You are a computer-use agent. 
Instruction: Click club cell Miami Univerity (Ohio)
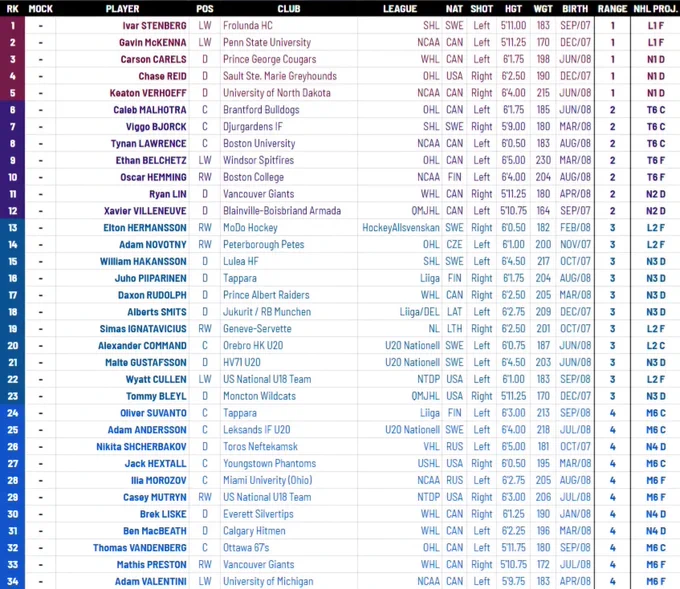click(268, 481)
